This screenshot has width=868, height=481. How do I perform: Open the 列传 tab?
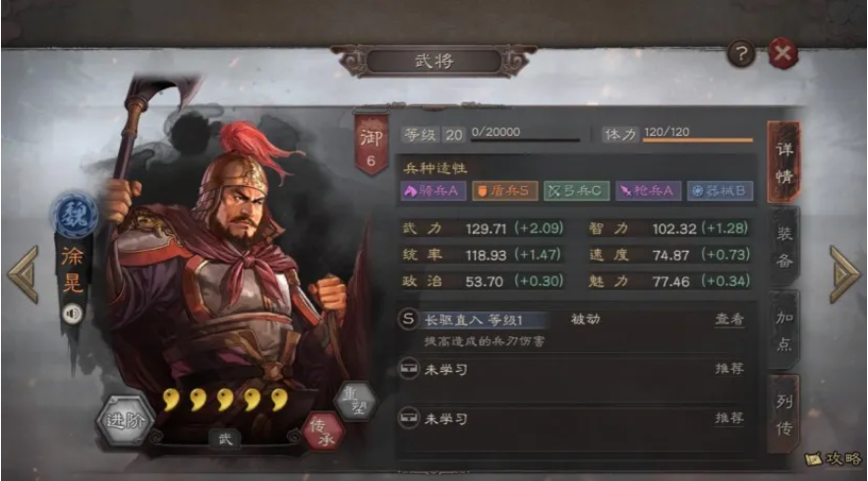(x=783, y=414)
